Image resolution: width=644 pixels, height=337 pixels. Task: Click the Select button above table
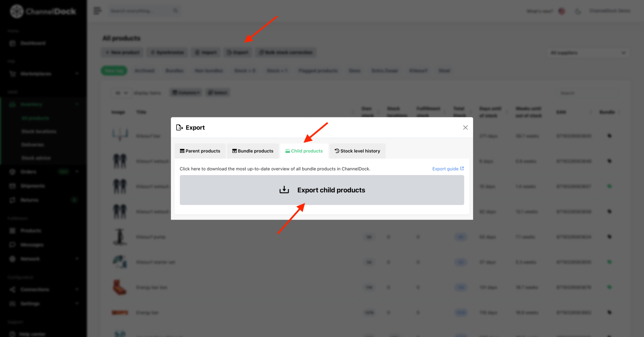pyautogui.click(x=218, y=93)
